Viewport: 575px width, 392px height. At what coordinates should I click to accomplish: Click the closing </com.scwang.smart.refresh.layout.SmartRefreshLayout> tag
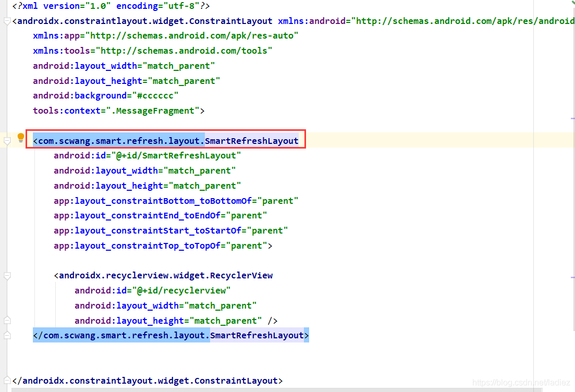click(171, 335)
